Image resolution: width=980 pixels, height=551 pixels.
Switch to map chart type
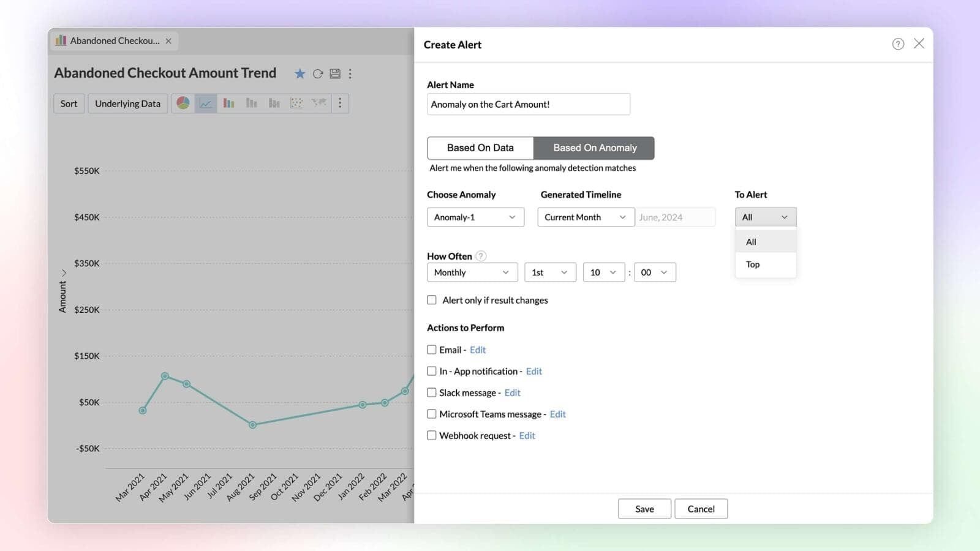click(x=318, y=103)
